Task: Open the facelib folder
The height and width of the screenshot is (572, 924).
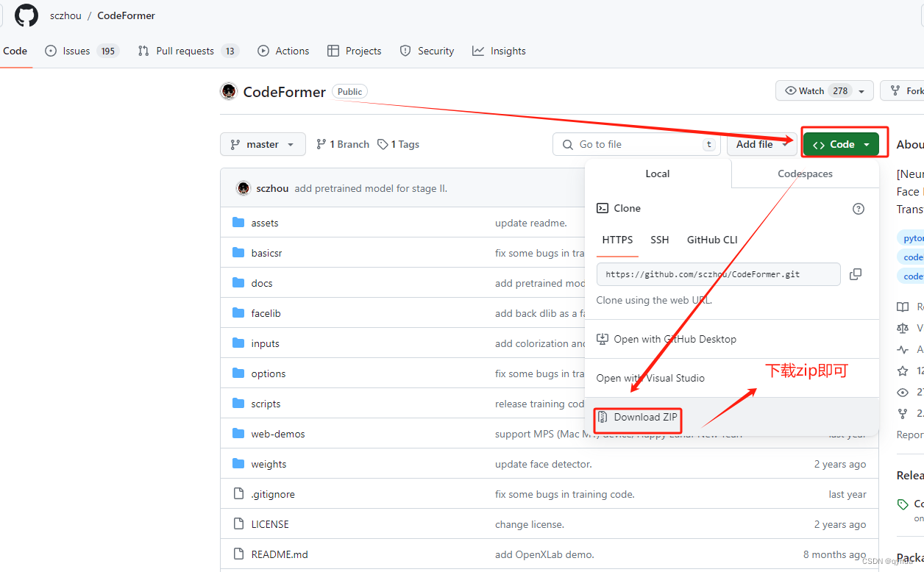Action: tap(266, 313)
